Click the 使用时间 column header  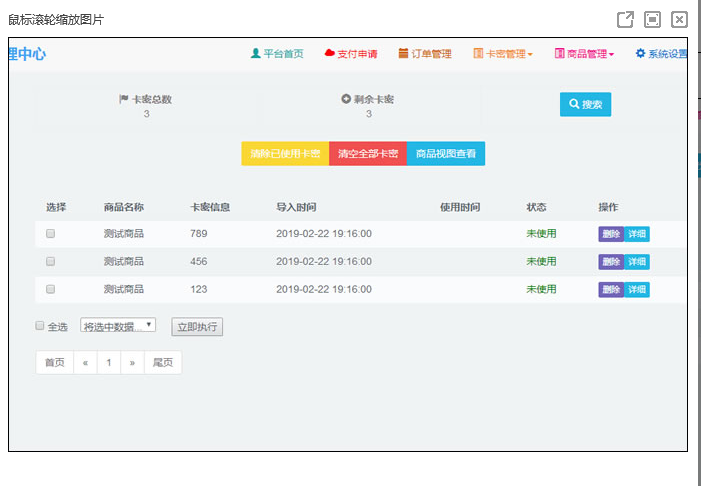pos(460,207)
